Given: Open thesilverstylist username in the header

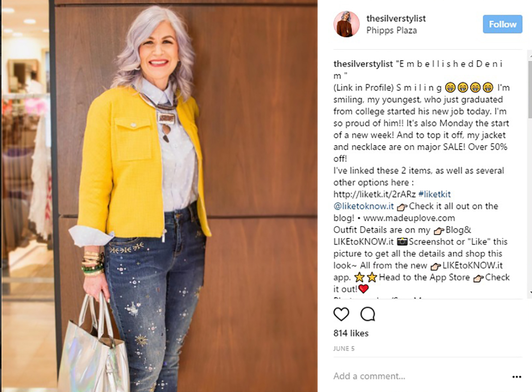Looking at the screenshot, I should point(395,18).
